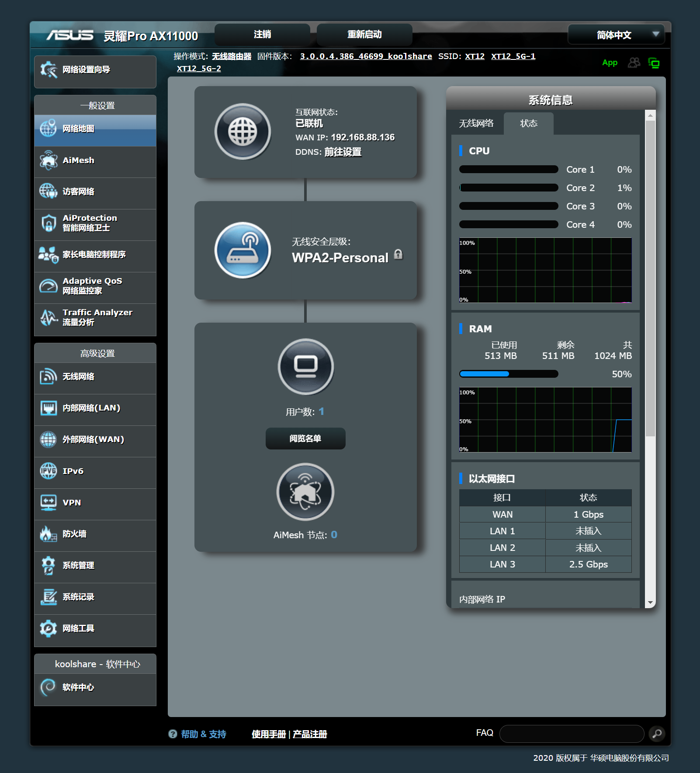Screen dimensions: 700x773
Task: Click the green network screens icon
Action: pos(654,63)
